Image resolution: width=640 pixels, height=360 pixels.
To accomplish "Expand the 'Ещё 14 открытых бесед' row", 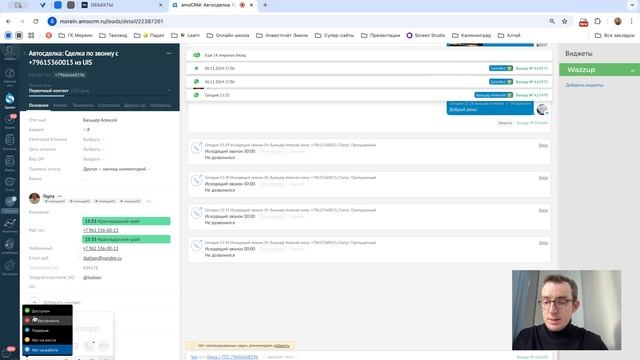I will point(369,55).
